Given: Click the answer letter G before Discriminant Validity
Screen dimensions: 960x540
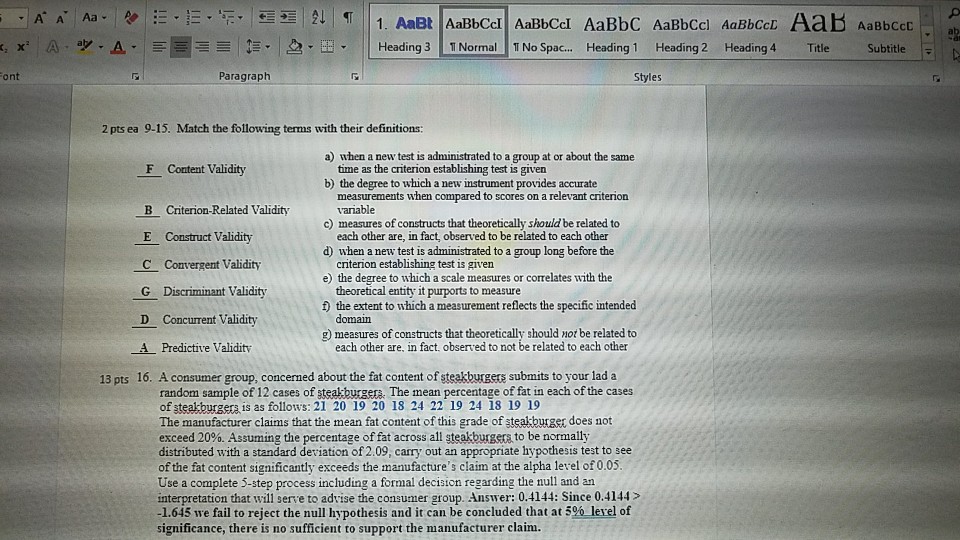Looking at the screenshot, I should (145, 291).
